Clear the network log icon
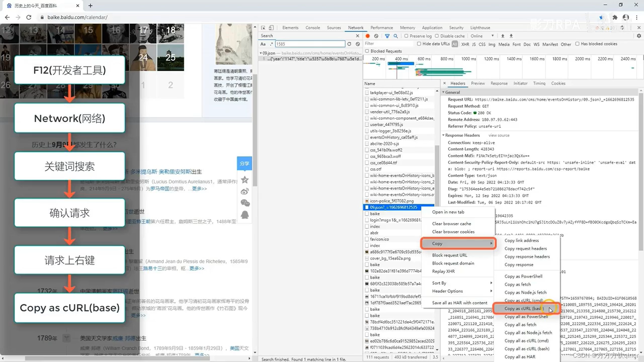 376,36
